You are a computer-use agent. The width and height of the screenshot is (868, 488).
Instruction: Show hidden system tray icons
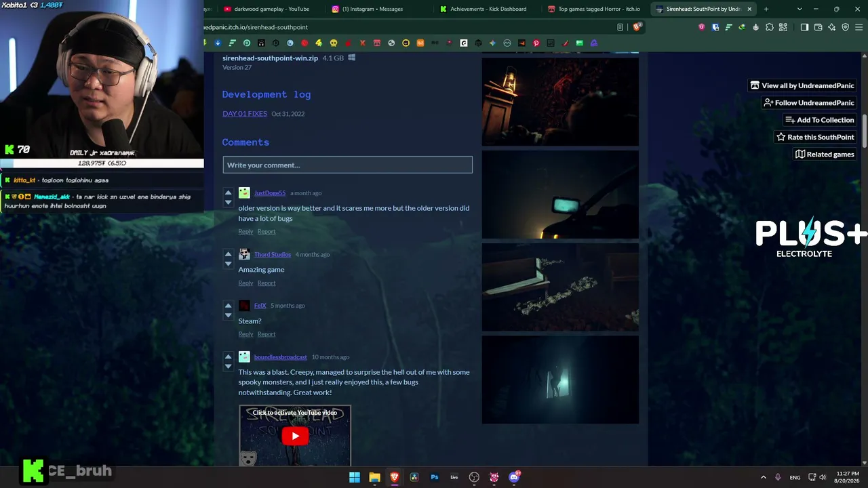[x=763, y=477]
